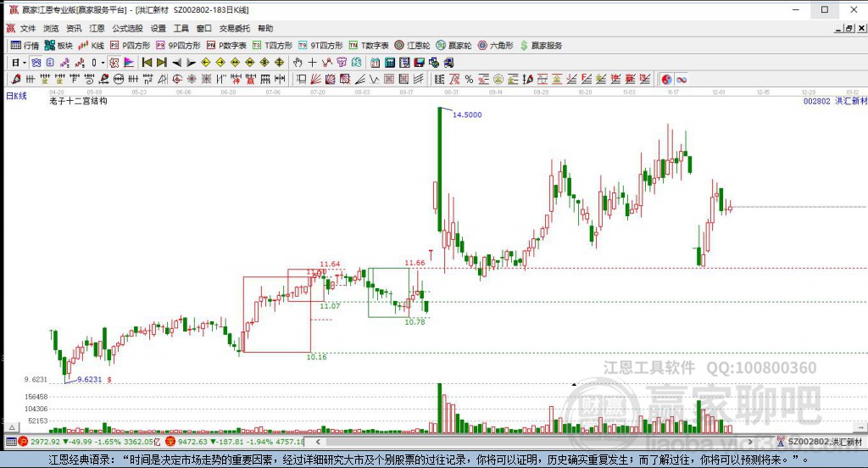The image size is (868, 468).
Task: Click the printer icon in toolbar
Action: pos(448,63)
